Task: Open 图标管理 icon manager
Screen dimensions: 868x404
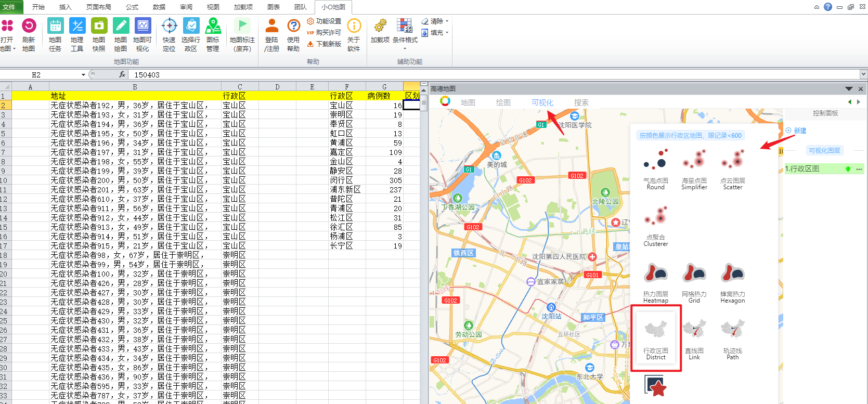Action: (213, 34)
